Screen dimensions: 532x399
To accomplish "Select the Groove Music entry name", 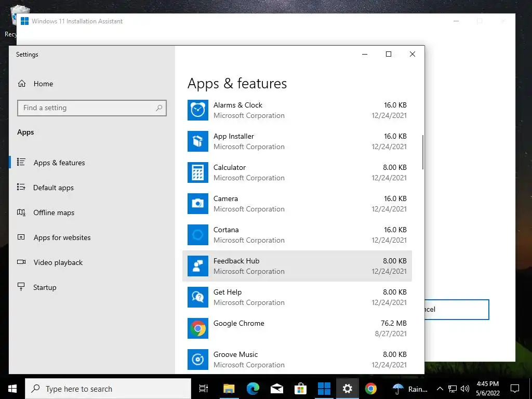I will coord(235,354).
